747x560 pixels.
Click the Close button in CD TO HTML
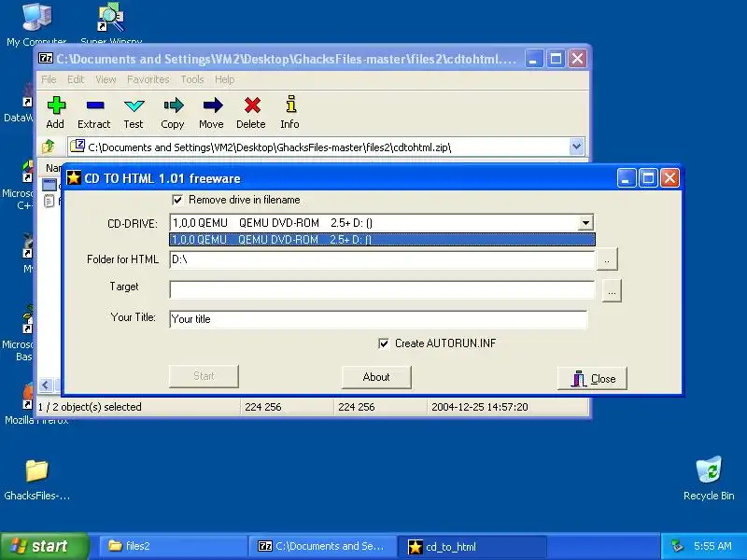point(592,379)
